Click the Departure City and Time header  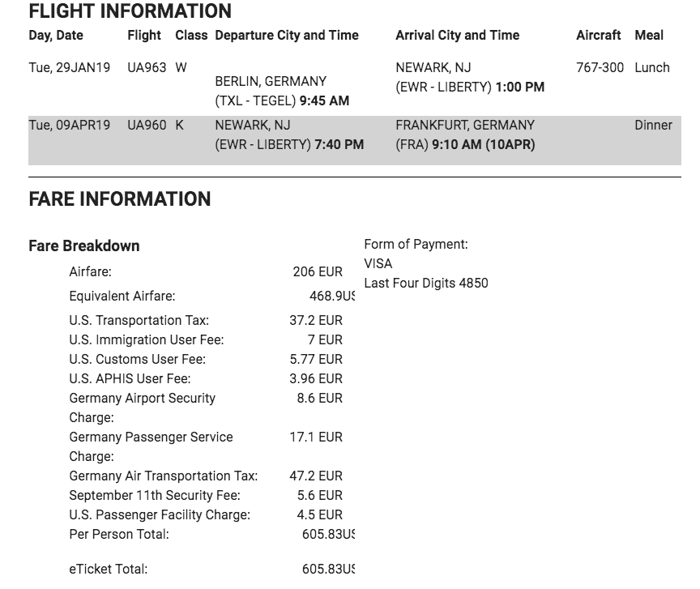pos(286,36)
